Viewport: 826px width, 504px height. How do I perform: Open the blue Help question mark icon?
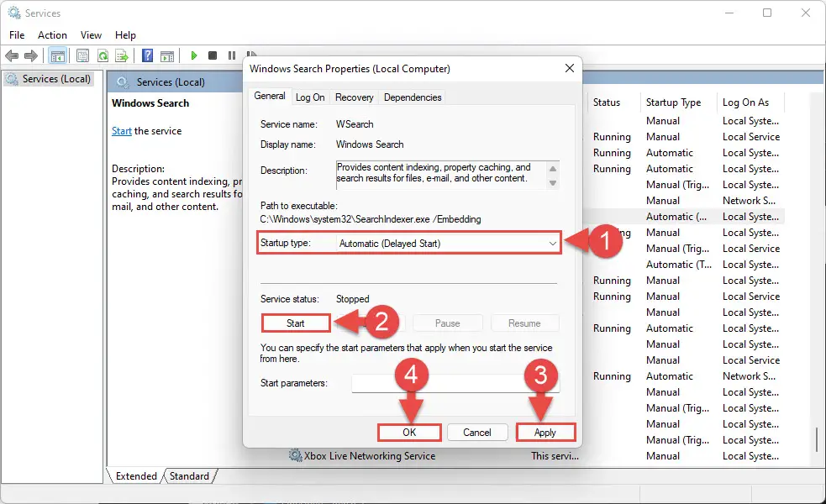coord(148,55)
